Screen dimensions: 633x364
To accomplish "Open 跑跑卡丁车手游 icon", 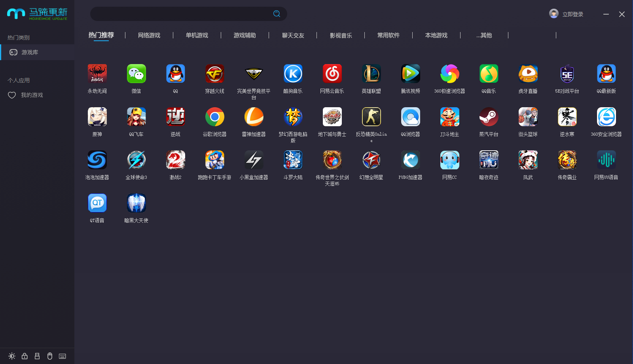I will 214,160.
